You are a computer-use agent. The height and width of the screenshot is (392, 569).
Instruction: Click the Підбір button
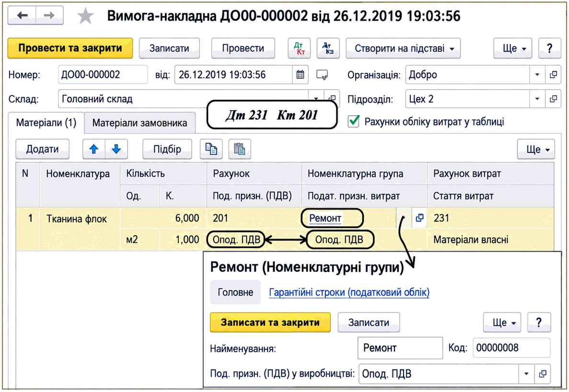click(167, 149)
